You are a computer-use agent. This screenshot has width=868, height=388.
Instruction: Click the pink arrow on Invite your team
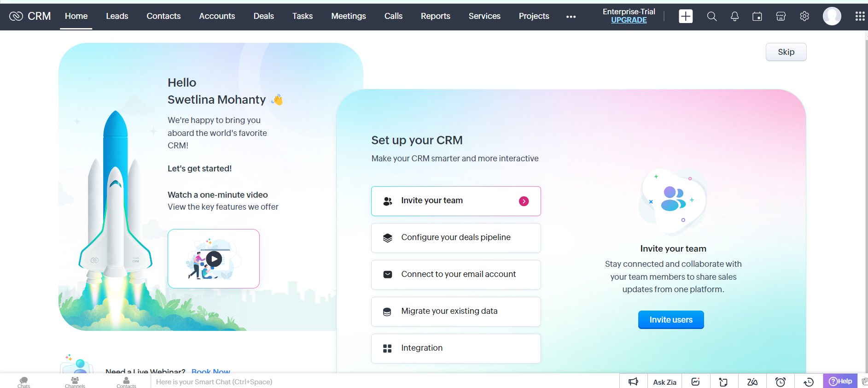[524, 201]
